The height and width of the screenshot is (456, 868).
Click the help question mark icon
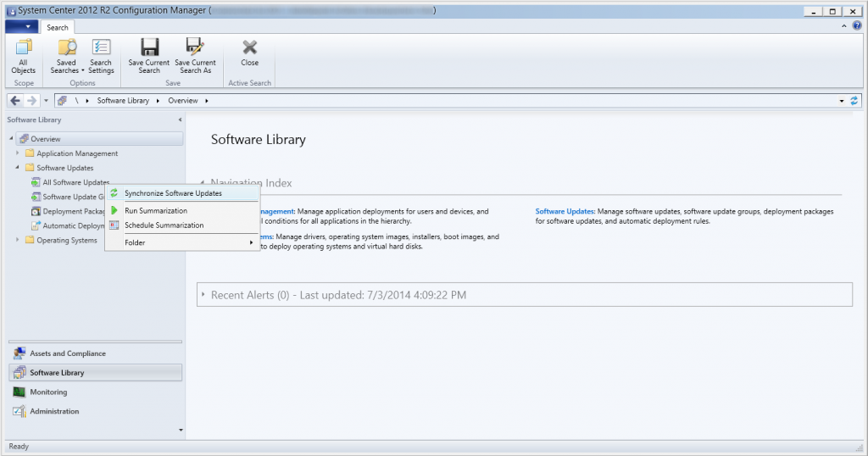(856, 26)
